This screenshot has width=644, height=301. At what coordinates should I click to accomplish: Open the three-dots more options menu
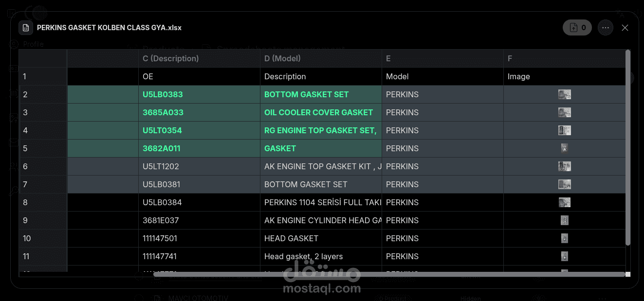pos(606,28)
